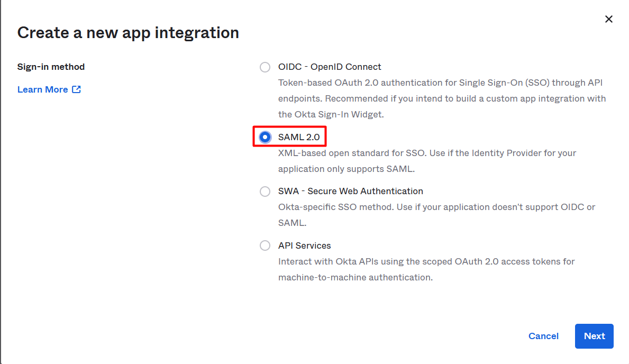Click the external link icon beside Learn More
Screen dimensions: 629x364
[x=77, y=89]
